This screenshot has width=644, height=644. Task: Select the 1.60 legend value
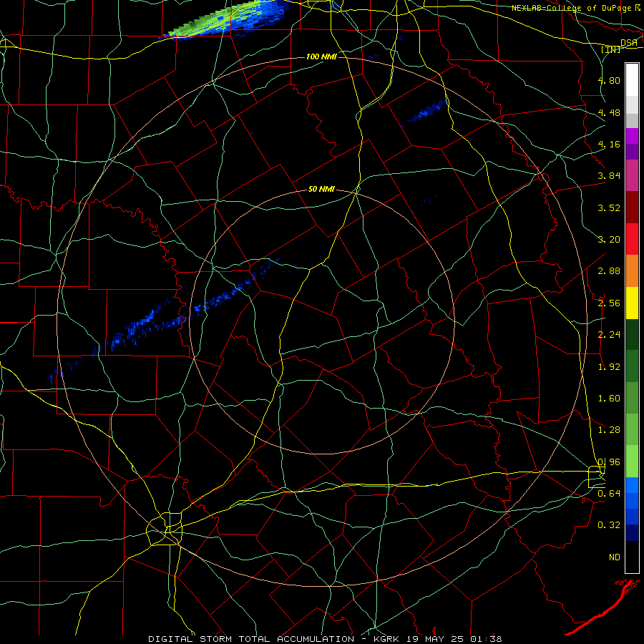click(x=609, y=399)
